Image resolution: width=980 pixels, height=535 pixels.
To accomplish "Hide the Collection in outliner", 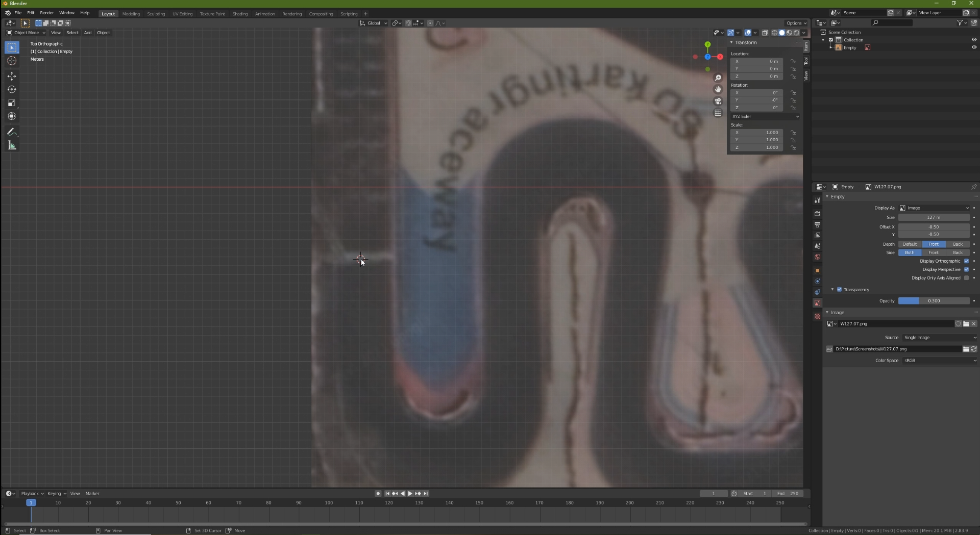I will click(x=974, y=40).
